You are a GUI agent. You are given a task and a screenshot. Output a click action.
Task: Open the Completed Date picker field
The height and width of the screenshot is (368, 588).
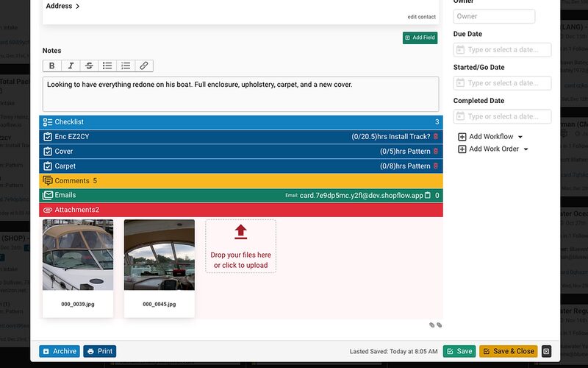(x=502, y=116)
